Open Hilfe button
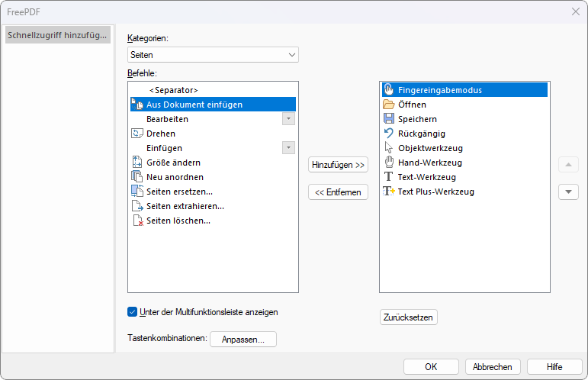The height and width of the screenshot is (380, 588). coord(554,366)
